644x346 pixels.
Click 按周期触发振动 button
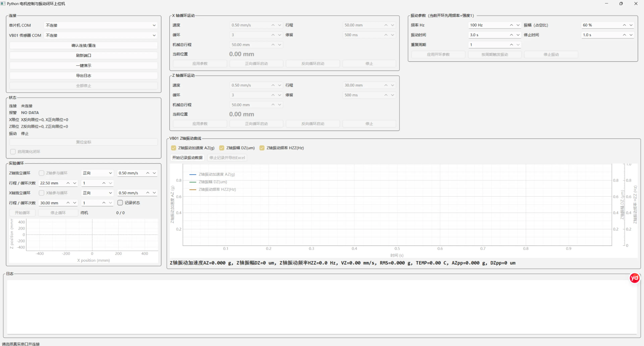(495, 55)
